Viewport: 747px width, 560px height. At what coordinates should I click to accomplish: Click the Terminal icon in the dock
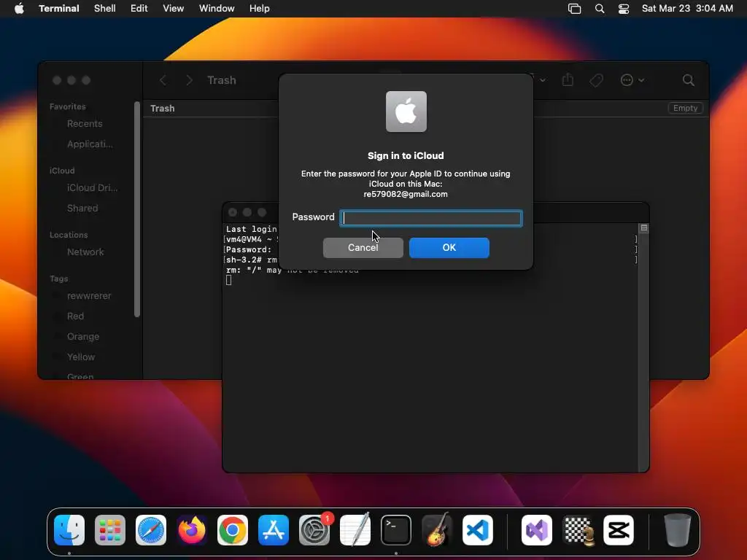click(396, 530)
